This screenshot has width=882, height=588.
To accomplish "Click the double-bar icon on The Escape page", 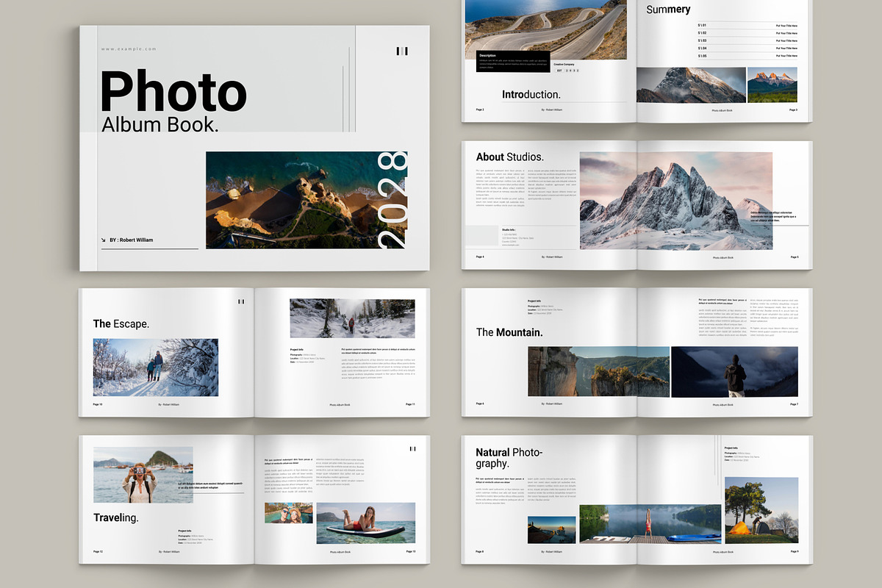I will [x=241, y=301].
